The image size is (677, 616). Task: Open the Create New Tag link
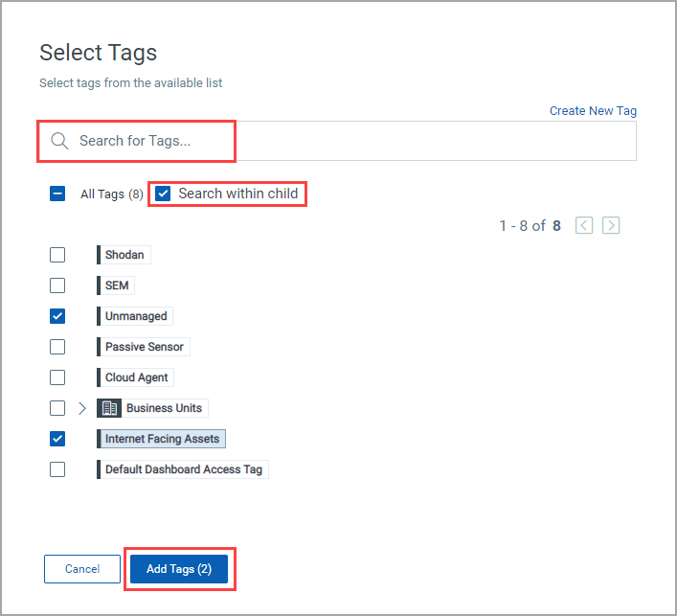pos(593,111)
